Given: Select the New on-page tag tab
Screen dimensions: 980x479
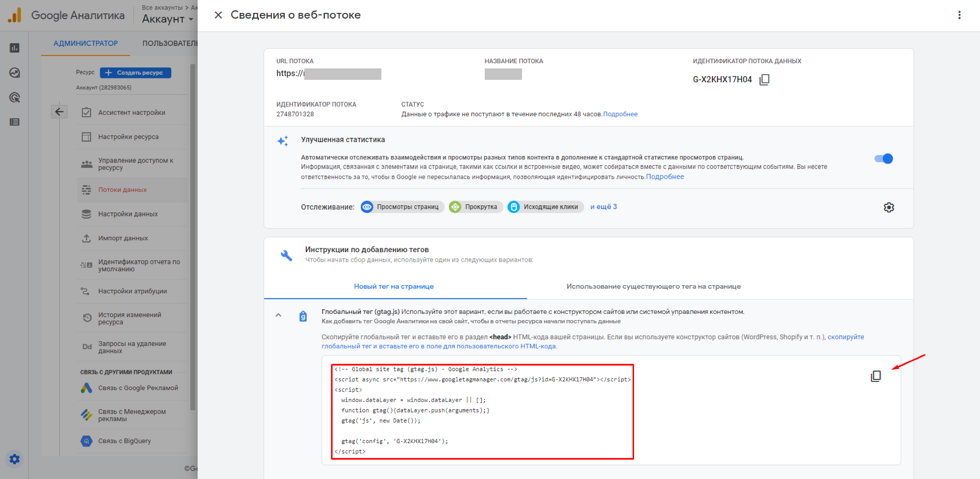Looking at the screenshot, I should [x=394, y=286].
